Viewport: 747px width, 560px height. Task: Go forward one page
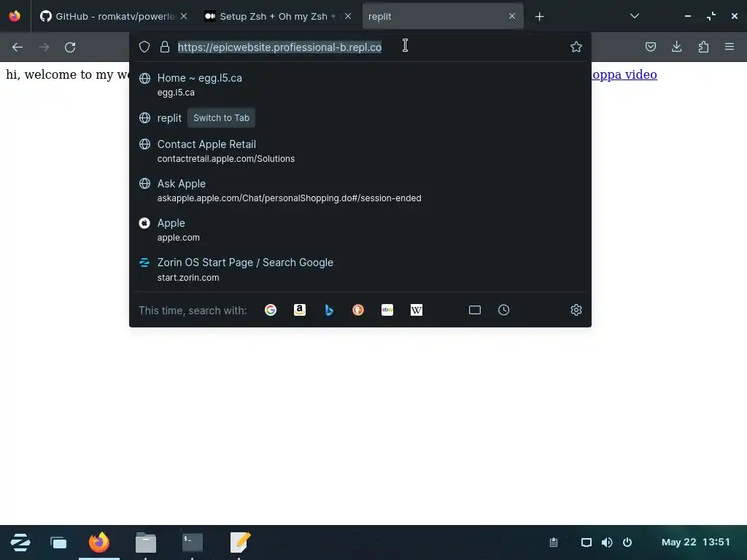44,47
